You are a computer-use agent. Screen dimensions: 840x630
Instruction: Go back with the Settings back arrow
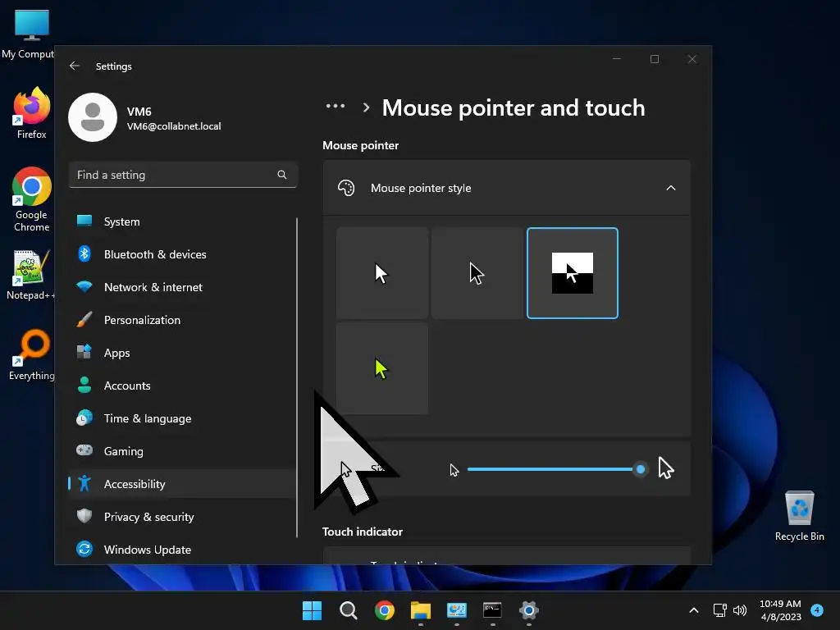coord(75,66)
